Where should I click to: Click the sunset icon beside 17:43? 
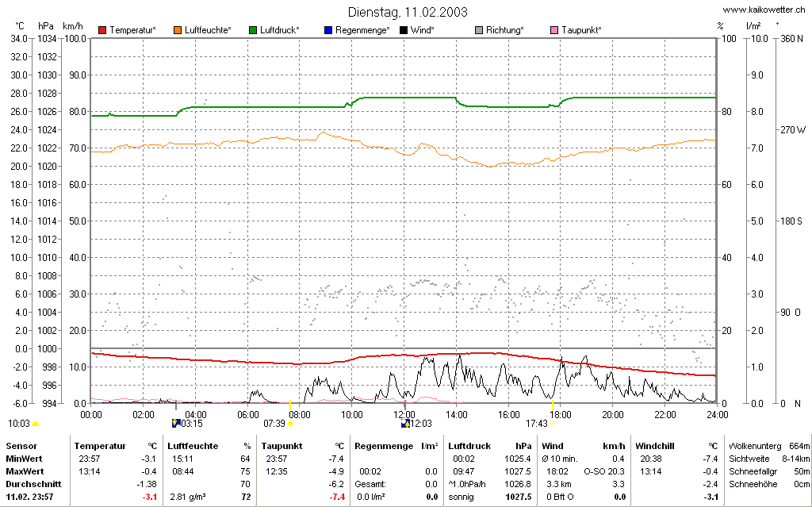point(553,424)
